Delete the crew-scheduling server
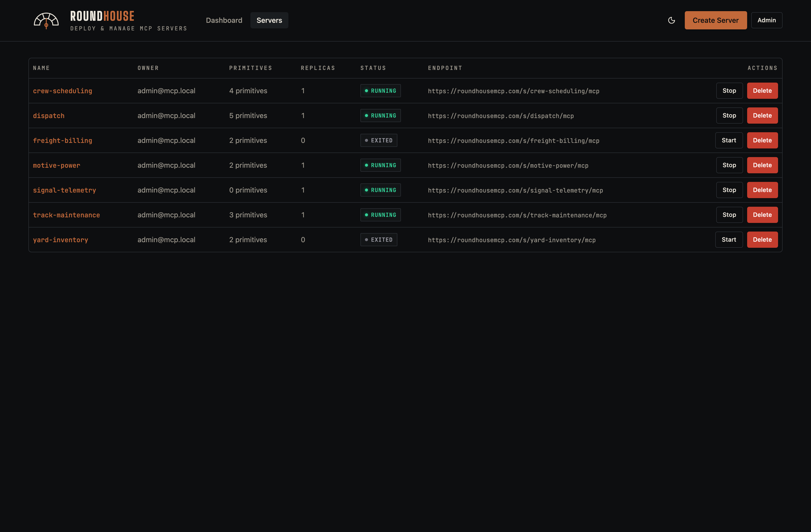The width and height of the screenshot is (811, 532). 762,91
